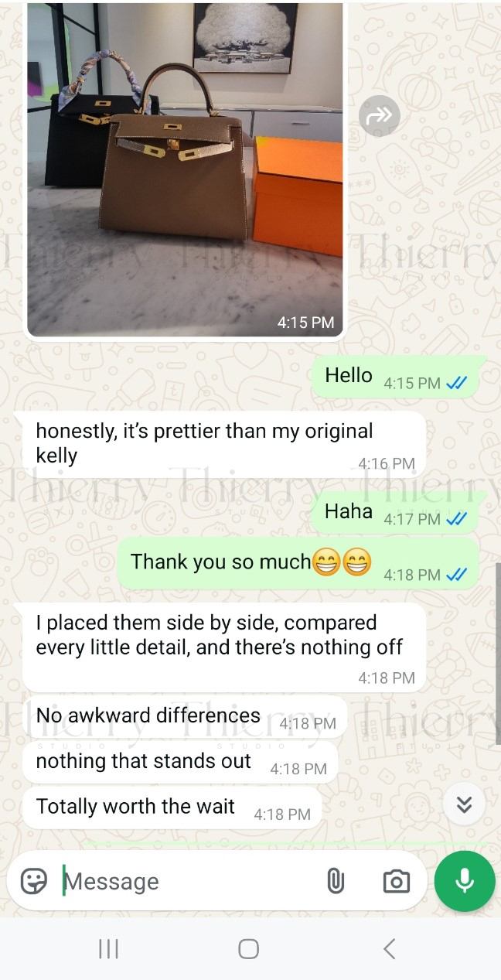Select 'nothing that stands out' message
This screenshot has height=980, width=501.
(x=180, y=763)
